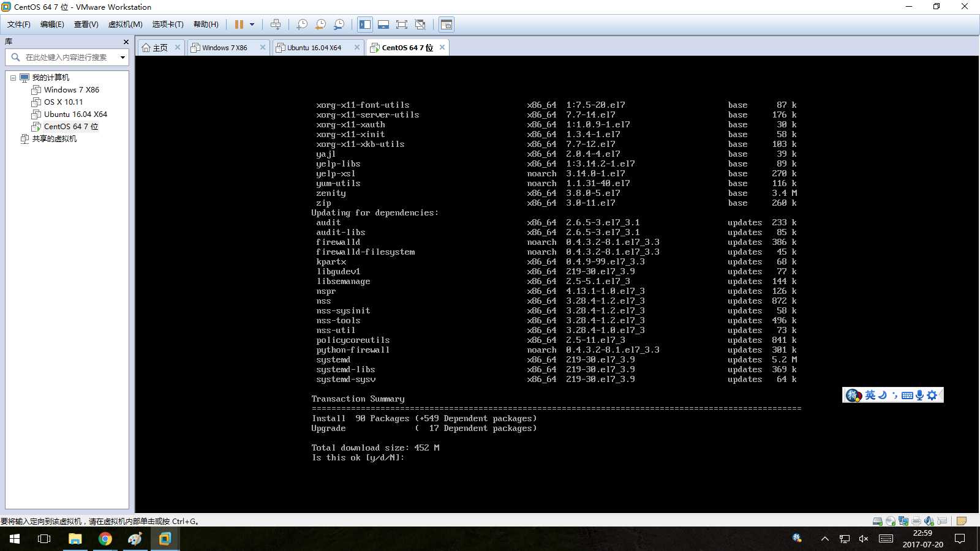The image size is (980, 551).
Task: Open the power options dropdown arrow
Action: tap(252, 24)
